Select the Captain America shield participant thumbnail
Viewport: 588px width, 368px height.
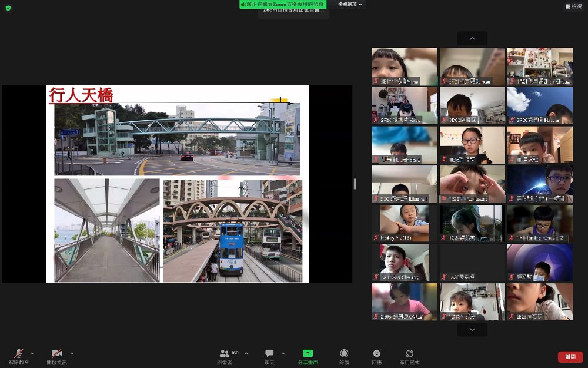pos(540,262)
